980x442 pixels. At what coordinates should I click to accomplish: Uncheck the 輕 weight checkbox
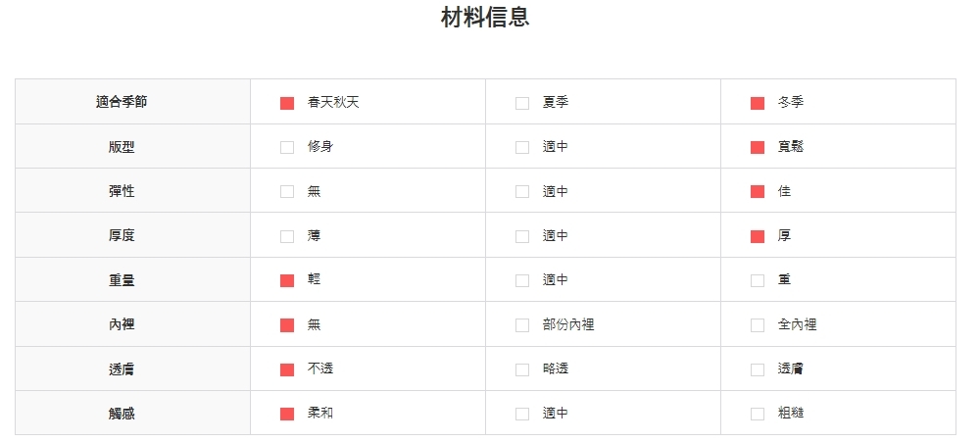tap(287, 280)
